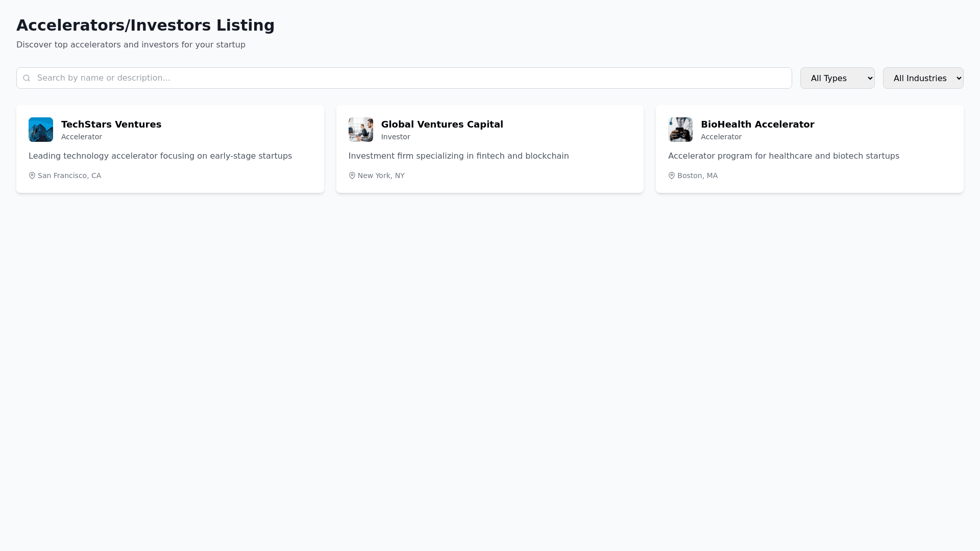The height and width of the screenshot is (551, 980).
Task: Click the TechStars Ventures building logo
Action: coord(41,130)
